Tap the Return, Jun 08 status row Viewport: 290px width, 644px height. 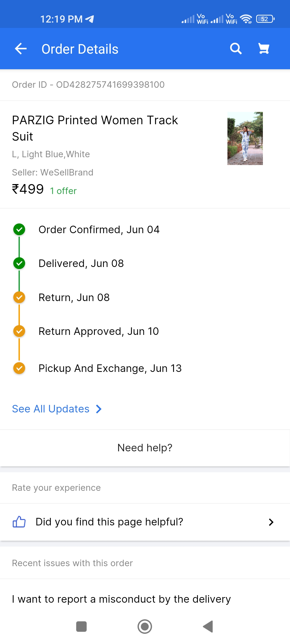(74, 298)
